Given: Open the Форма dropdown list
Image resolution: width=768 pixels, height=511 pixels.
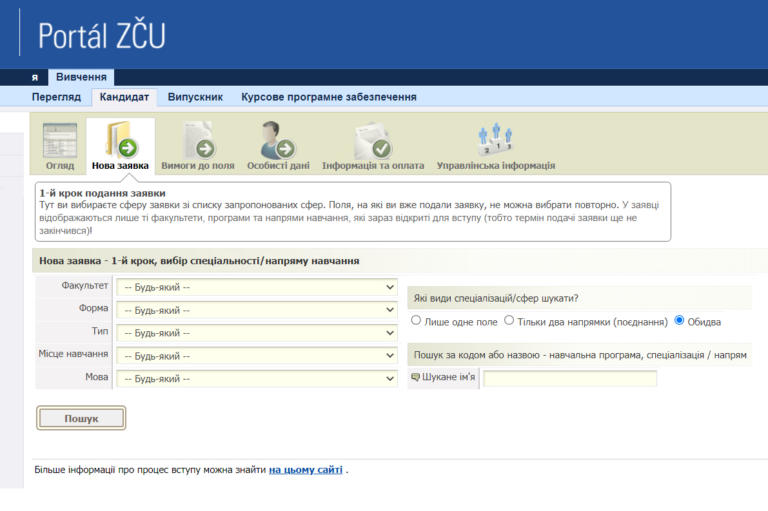Looking at the screenshot, I should [257, 310].
